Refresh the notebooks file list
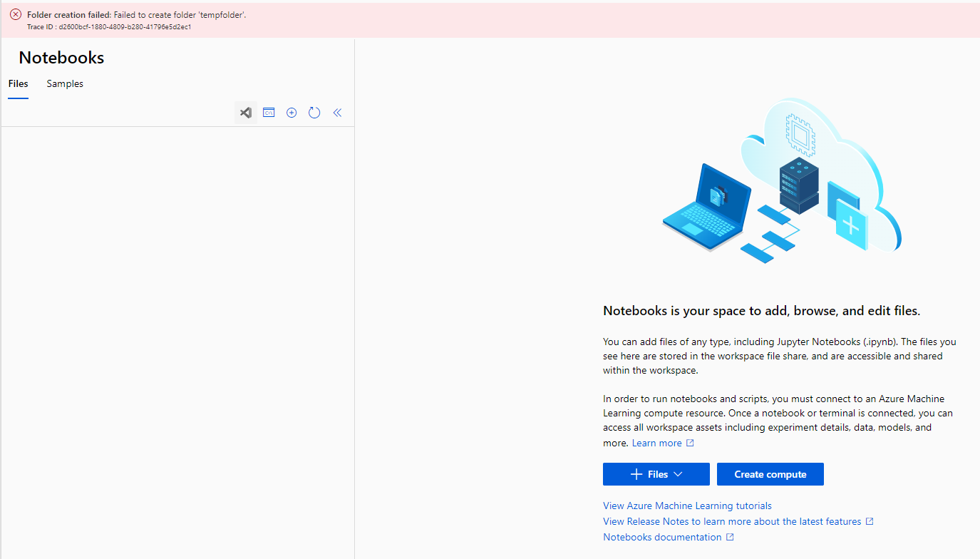Viewport: 980px width, 559px height. point(314,113)
